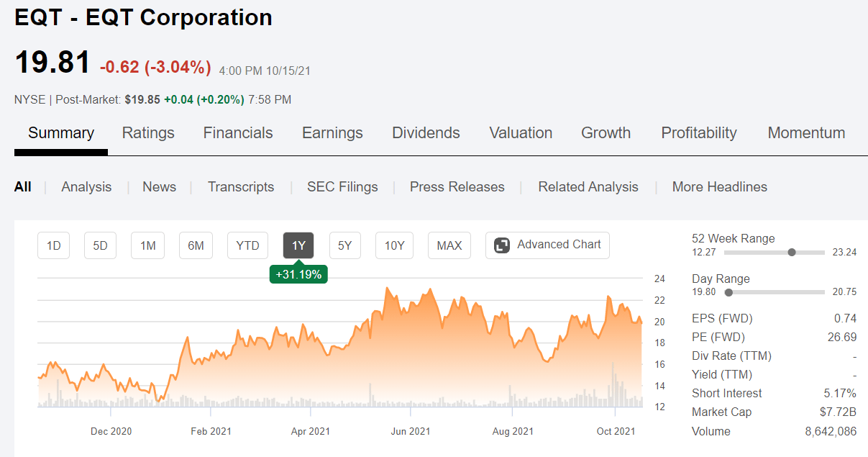The height and width of the screenshot is (457, 868).
Task: Open the Financials tab
Action: tap(238, 133)
